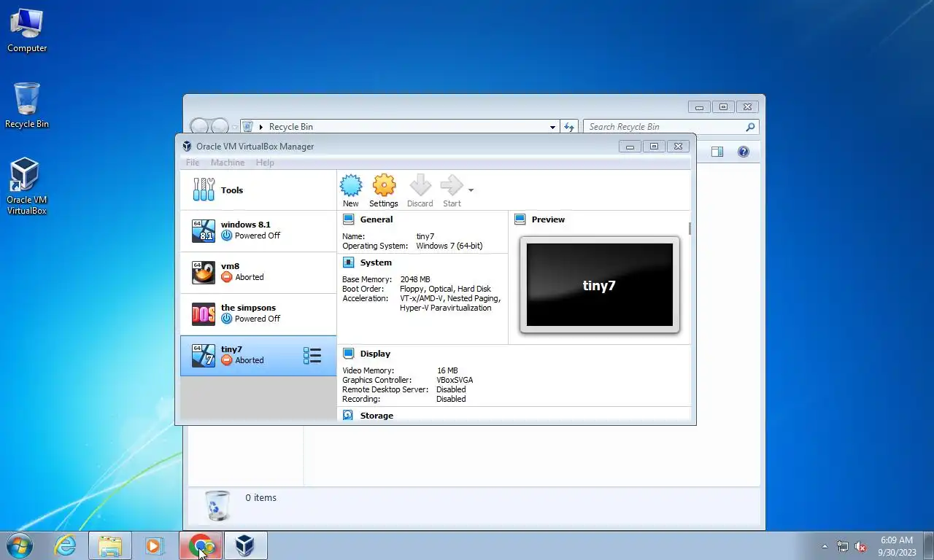
Task: Click the Preview monitor icon
Action: (520, 219)
